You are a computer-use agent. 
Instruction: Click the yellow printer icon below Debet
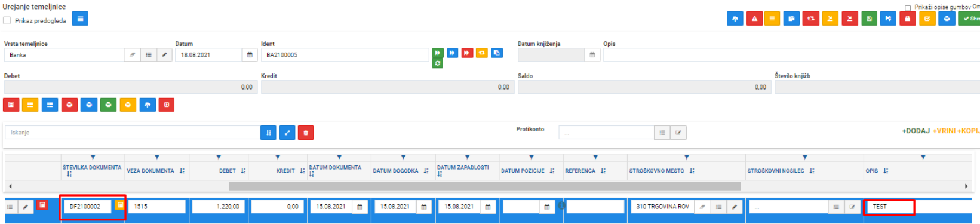coord(128,105)
